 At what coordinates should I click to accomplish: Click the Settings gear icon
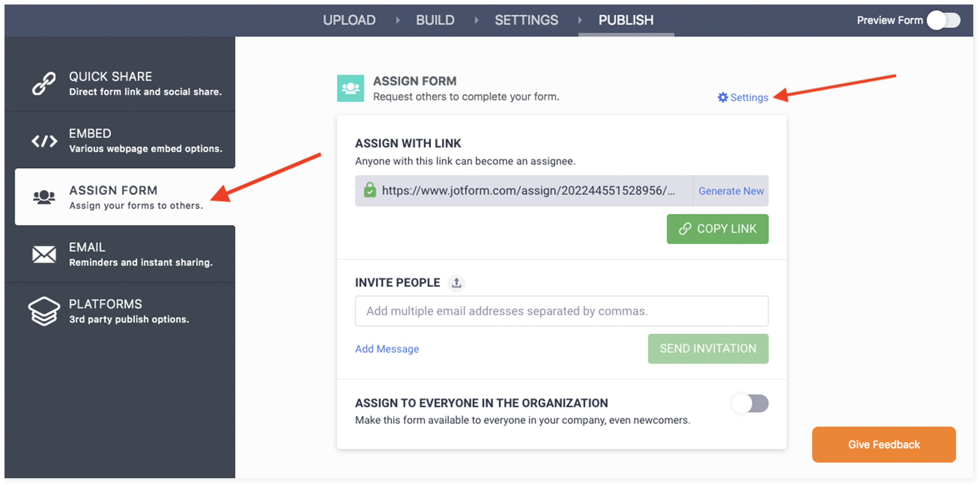click(722, 97)
